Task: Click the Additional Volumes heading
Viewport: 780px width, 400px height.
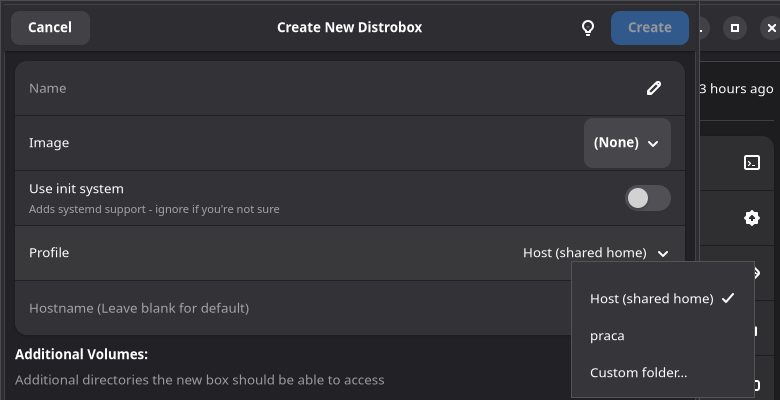Action: 82,354
